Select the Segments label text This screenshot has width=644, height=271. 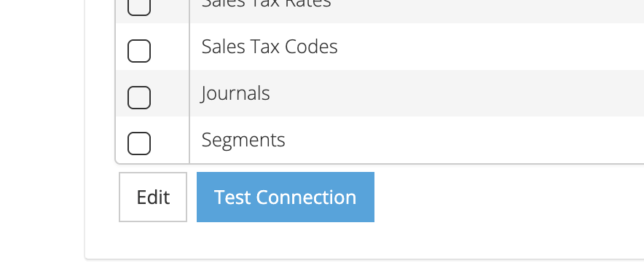(x=243, y=140)
